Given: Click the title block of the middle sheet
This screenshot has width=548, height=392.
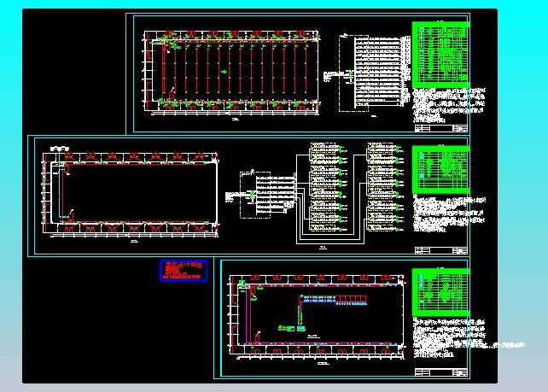Looking at the screenshot, I should pos(441,250).
